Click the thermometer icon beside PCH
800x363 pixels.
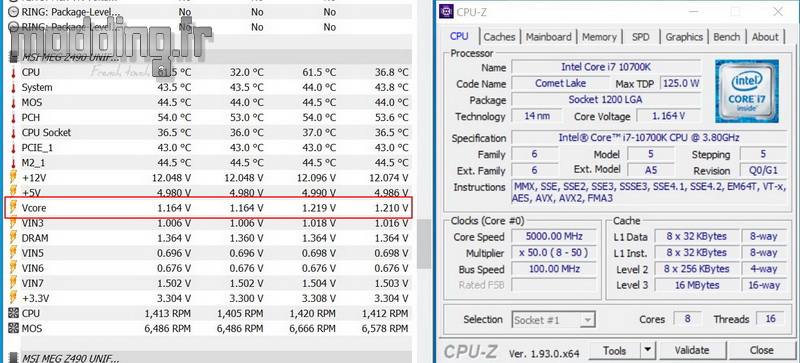(x=13, y=118)
